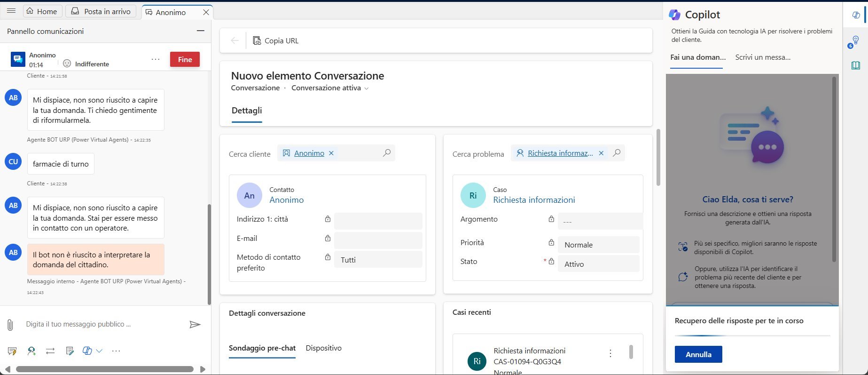
Task: Send the message with the arrow icon
Action: (x=195, y=324)
